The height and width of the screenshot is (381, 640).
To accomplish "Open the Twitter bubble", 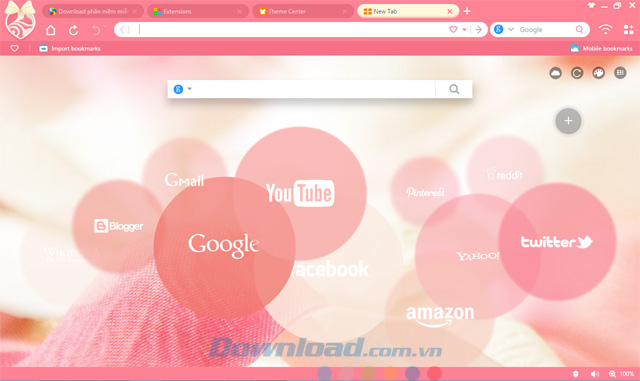I will tap(557, 242).
